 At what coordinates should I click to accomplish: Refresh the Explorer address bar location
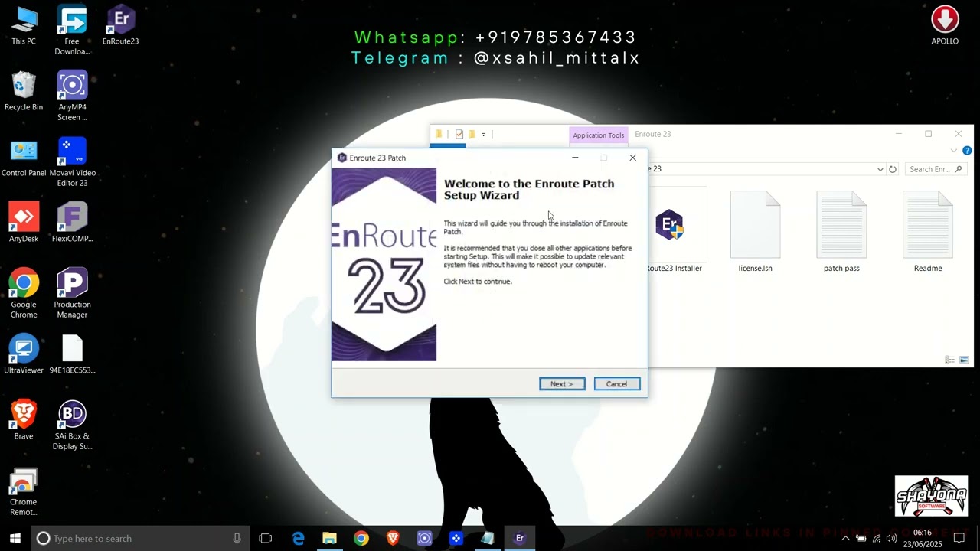[893, 169]
